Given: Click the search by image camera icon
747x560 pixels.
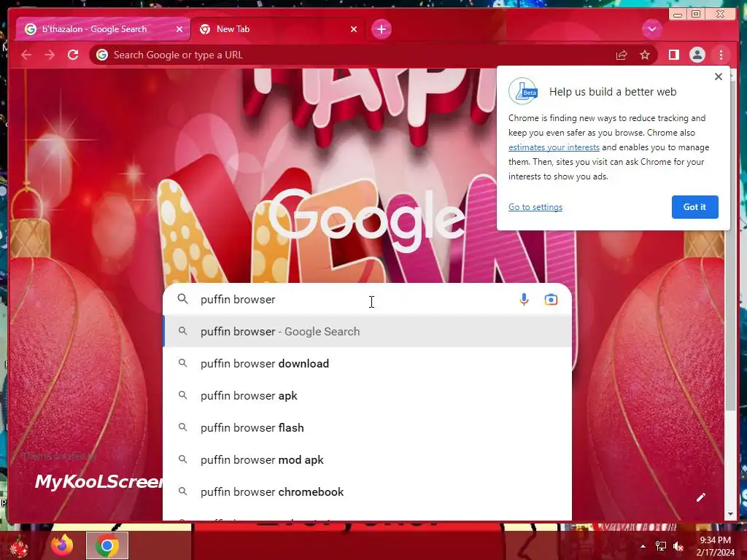Looking at the screenshot, I should 551,300.
